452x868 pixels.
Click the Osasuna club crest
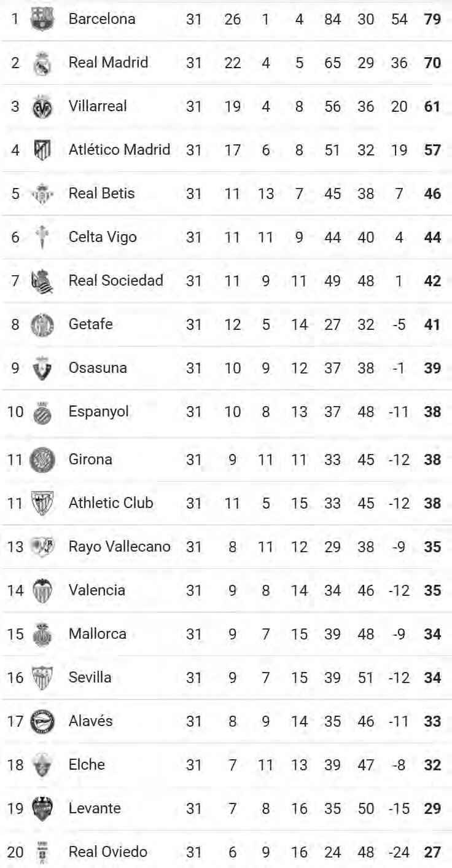(x=42, y=368)
